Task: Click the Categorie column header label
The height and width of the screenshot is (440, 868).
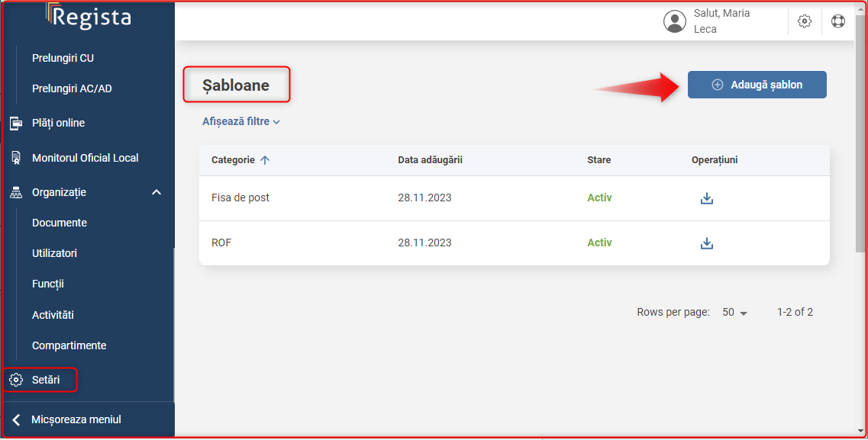Action: [233, 159]
